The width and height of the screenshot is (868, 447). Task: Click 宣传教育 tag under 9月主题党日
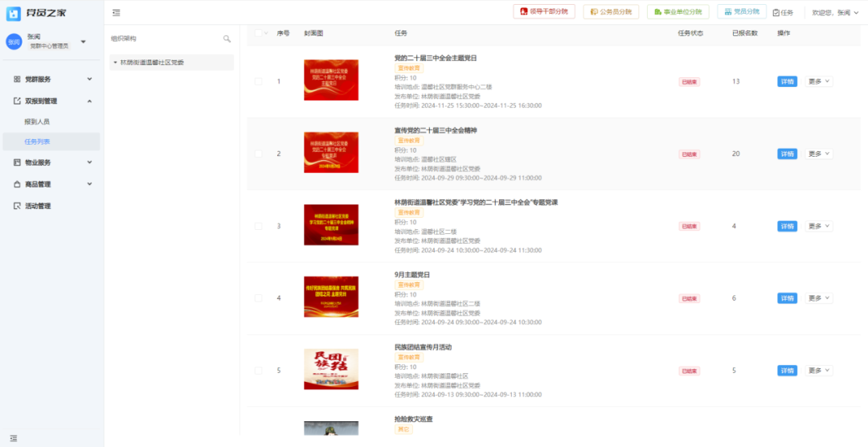click(x=408, y=285)
